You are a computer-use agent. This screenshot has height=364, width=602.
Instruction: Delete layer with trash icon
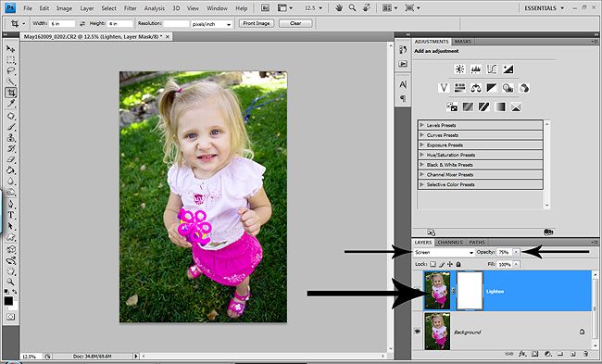585,354
